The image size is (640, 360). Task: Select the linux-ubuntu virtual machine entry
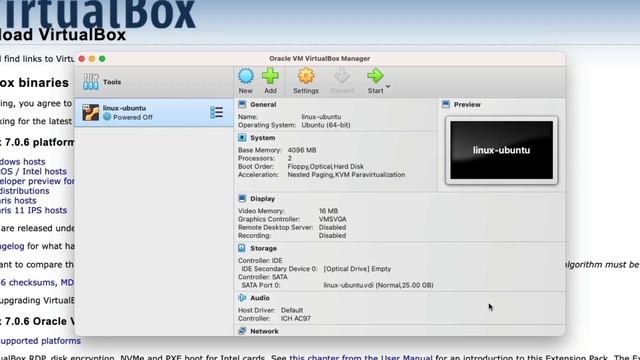click(x=154, y=113)
